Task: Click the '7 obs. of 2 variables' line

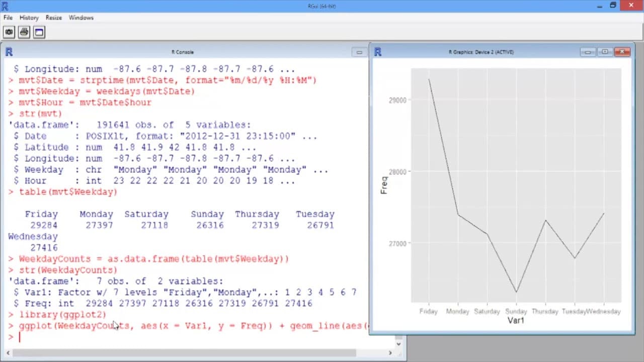Action: (x=115, y=281)
